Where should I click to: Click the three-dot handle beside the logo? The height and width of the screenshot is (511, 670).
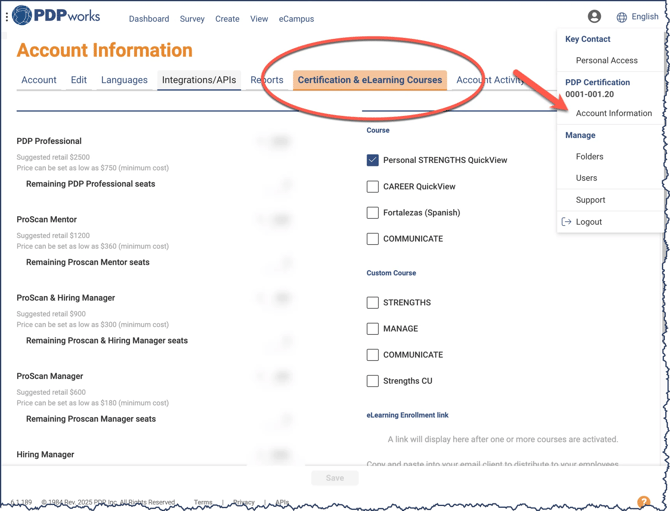pyautogui.click(x=6, y=17)
